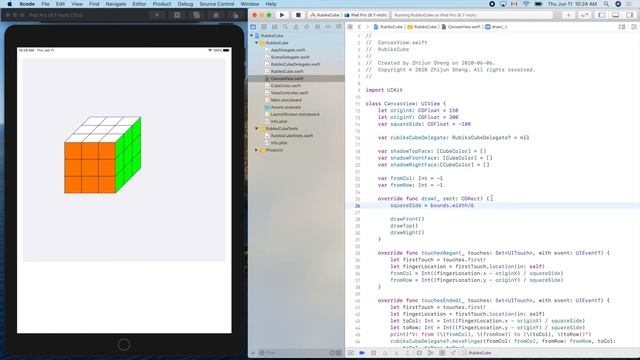Open the Source Control menu
The height and width of the screenshot is (360, 640).
click(x=217, y=4)
